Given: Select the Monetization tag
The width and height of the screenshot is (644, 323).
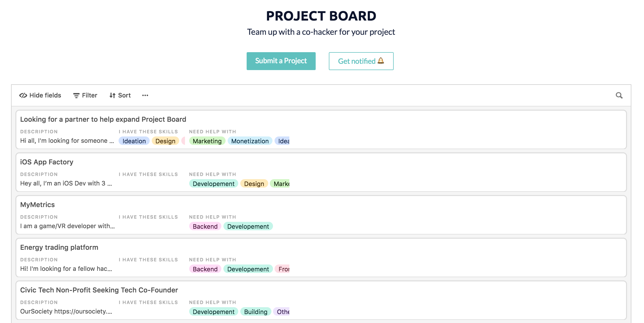Looking at the screenshot, I should point(250,141).
